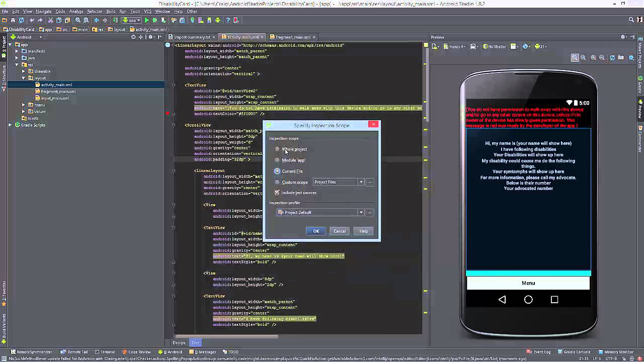Click the Preview panel settings gear

623,37
